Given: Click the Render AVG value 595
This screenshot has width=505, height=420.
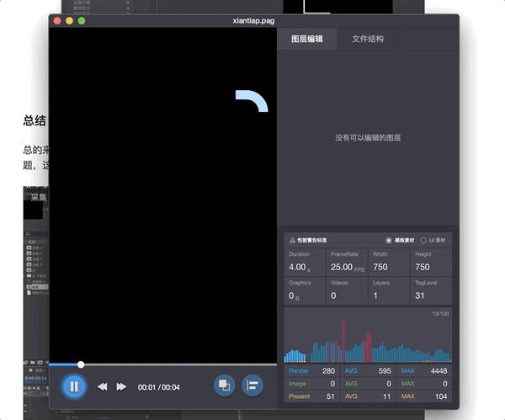Looking at the screenshot, I should pyautogui.click(x=385, y=371).
